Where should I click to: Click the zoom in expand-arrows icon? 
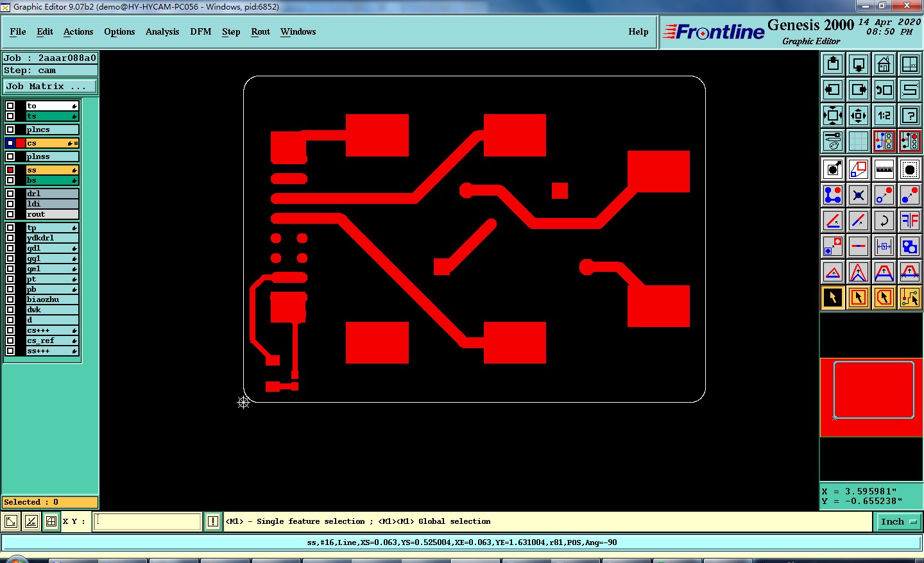pyautogui.click(x=833, y=115)
